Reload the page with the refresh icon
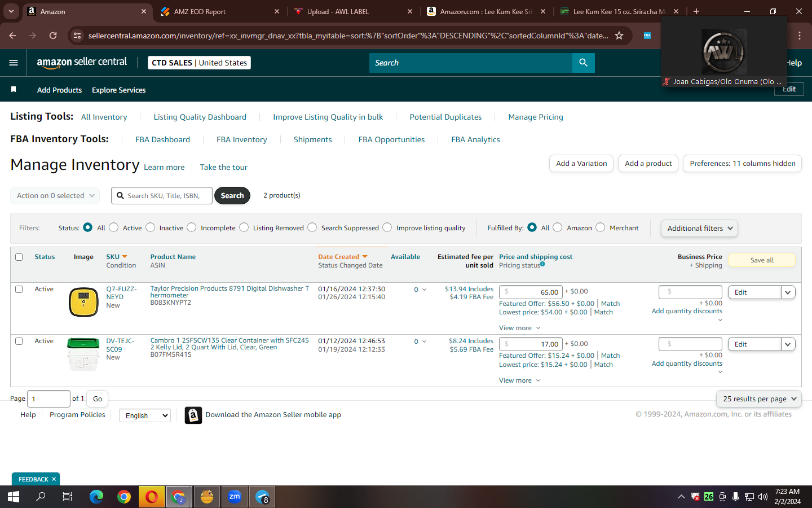 click(x=53, y=36)
